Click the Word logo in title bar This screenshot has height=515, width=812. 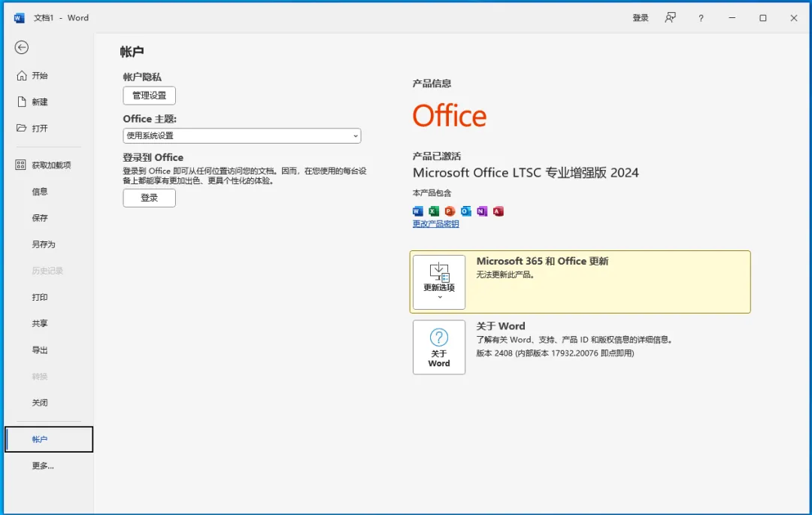19,18
